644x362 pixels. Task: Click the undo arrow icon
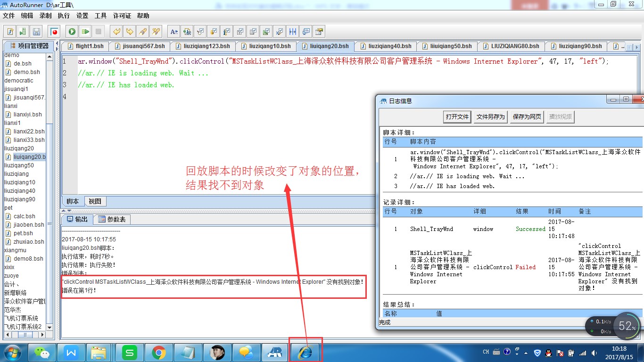116,32
